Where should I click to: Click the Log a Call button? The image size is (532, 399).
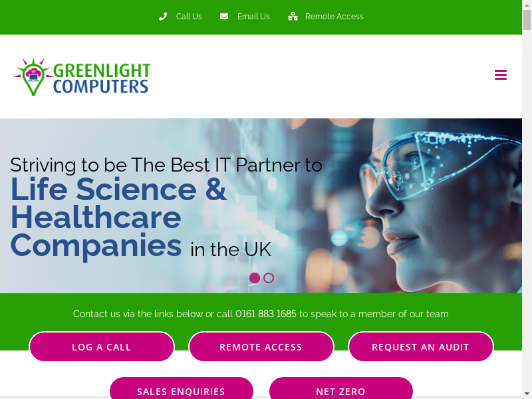tap(102, 346)
